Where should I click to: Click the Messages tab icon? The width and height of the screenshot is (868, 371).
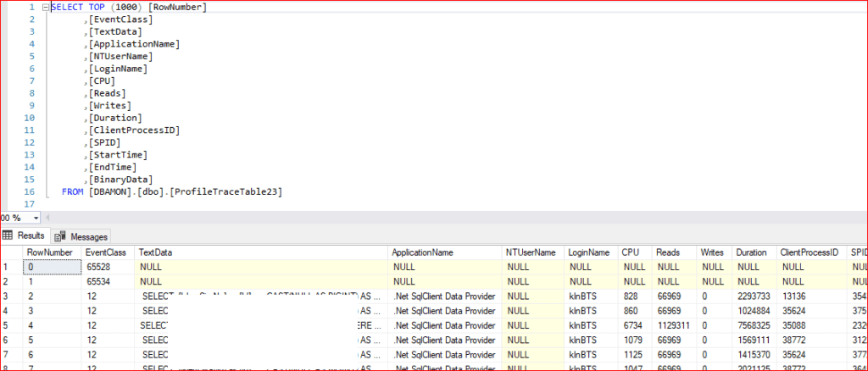click(61, 236)
